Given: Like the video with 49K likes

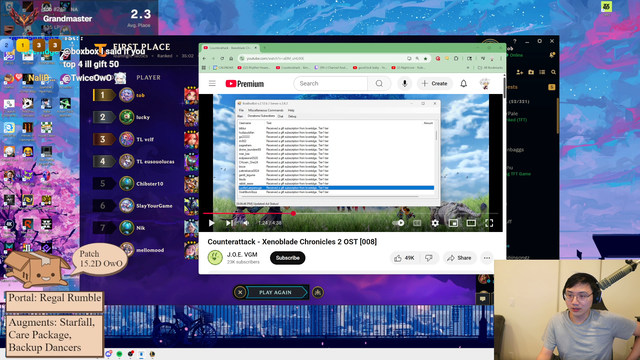Looking at the screenshot, I should click(404, 258).
